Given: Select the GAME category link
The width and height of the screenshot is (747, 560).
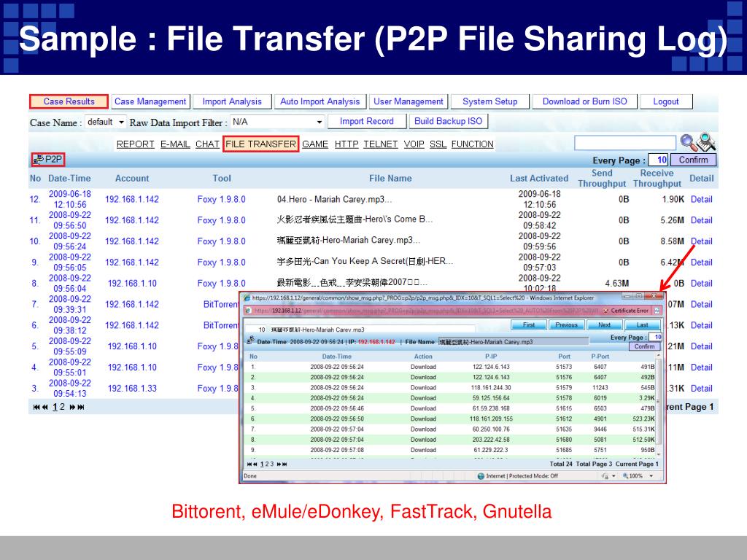Looking at the screenshot, I should (x=315, y=144).
